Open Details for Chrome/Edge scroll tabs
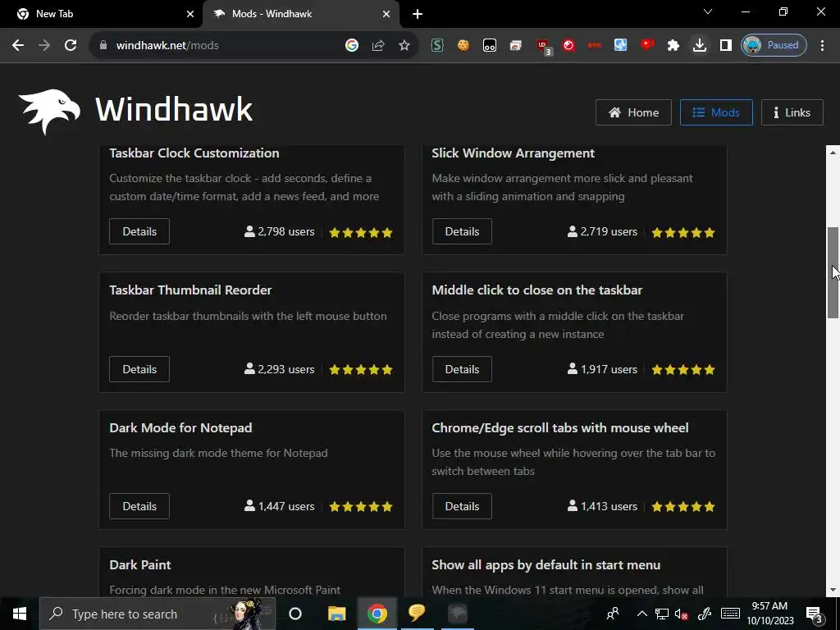This screenshot has height=630, width=840. click(x=462, y=506)
